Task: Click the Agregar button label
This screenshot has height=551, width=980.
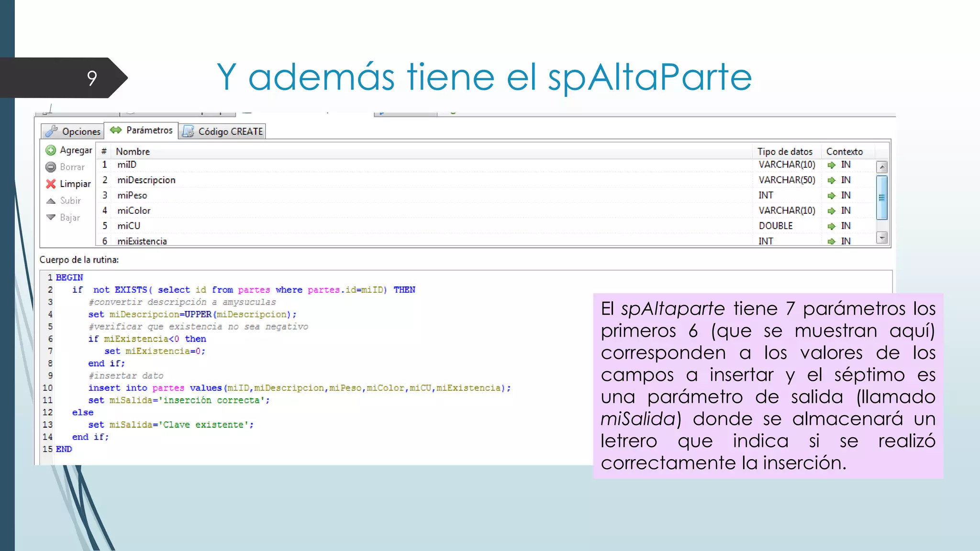Action: click(76, 150)
